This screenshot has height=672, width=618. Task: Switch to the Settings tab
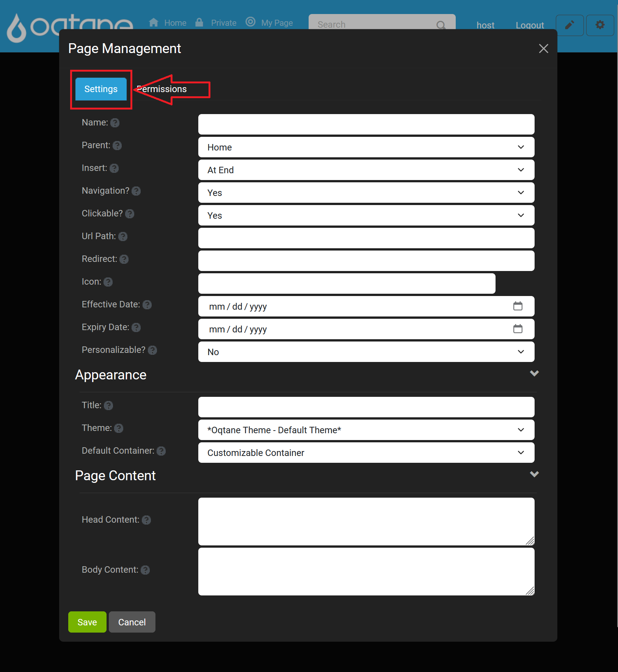point(101,89)
